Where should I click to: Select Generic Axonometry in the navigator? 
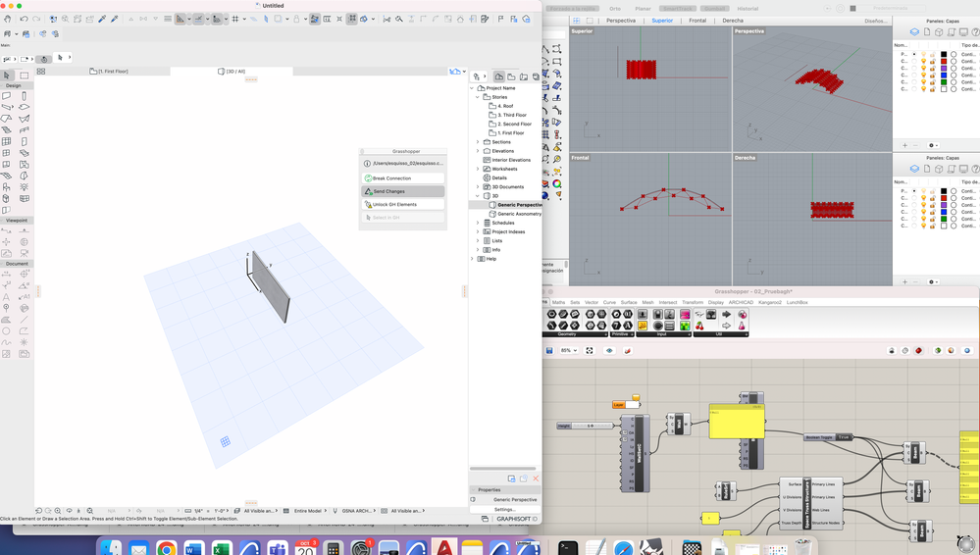519,214
